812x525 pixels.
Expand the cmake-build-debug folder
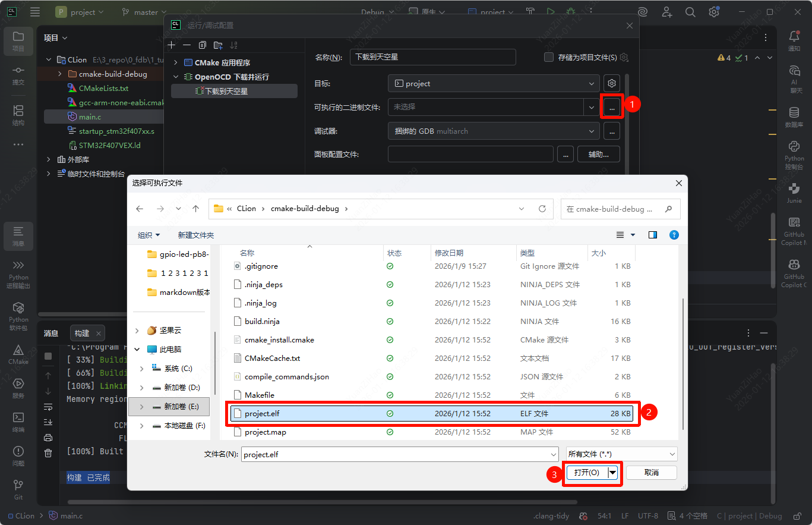coord(60,74)
